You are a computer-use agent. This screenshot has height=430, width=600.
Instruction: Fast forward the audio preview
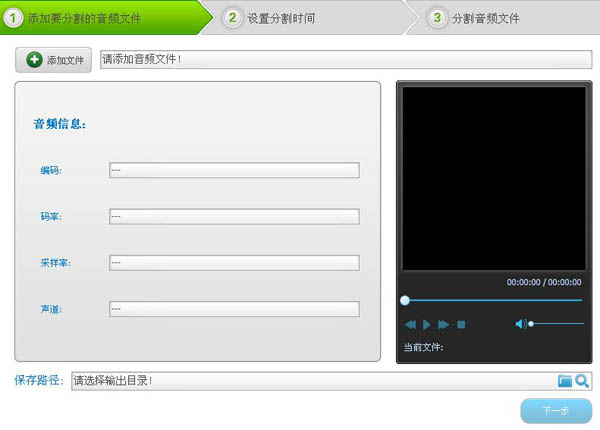tap(443, 324)
